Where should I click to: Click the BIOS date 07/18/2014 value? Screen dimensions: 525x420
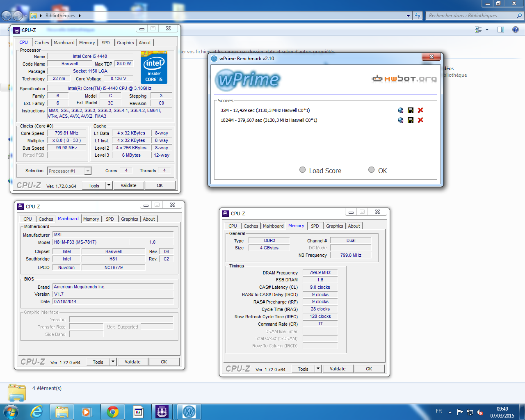[x=113, y=301]
